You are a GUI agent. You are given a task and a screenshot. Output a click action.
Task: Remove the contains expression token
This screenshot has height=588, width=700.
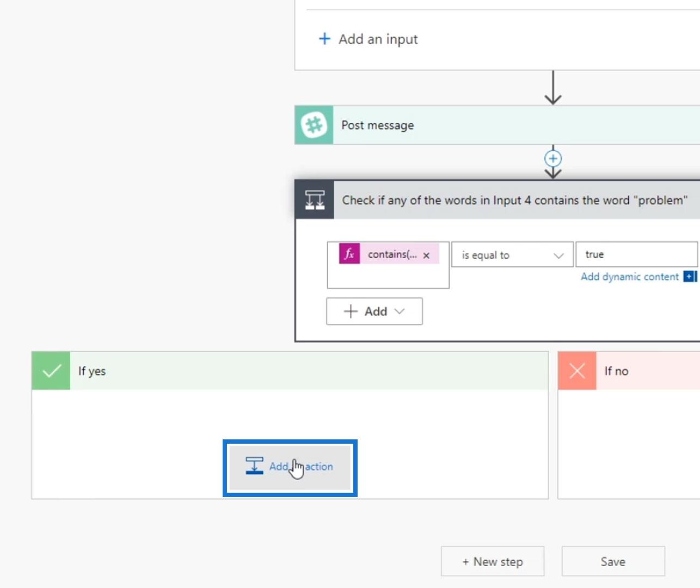click(426, 255)
